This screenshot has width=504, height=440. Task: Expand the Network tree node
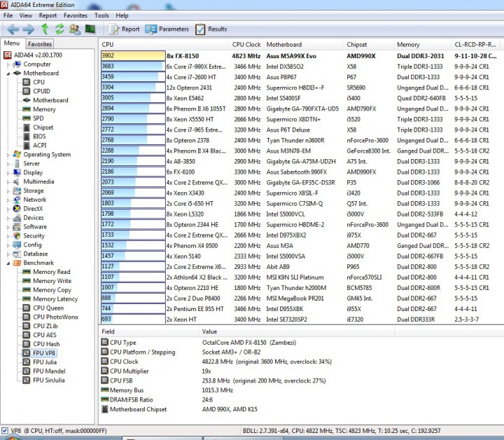(8, 200)
